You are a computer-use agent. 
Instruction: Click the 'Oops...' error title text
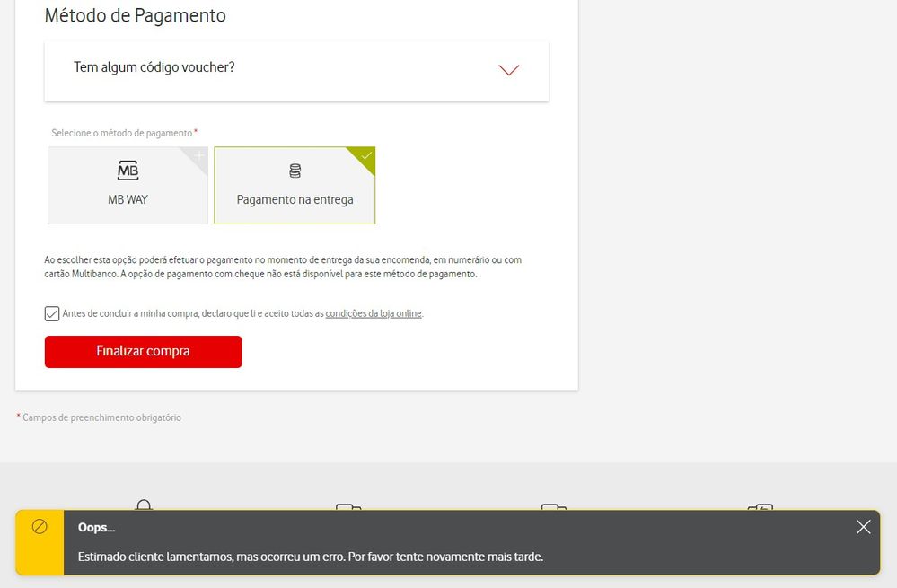tap(97, 528)
